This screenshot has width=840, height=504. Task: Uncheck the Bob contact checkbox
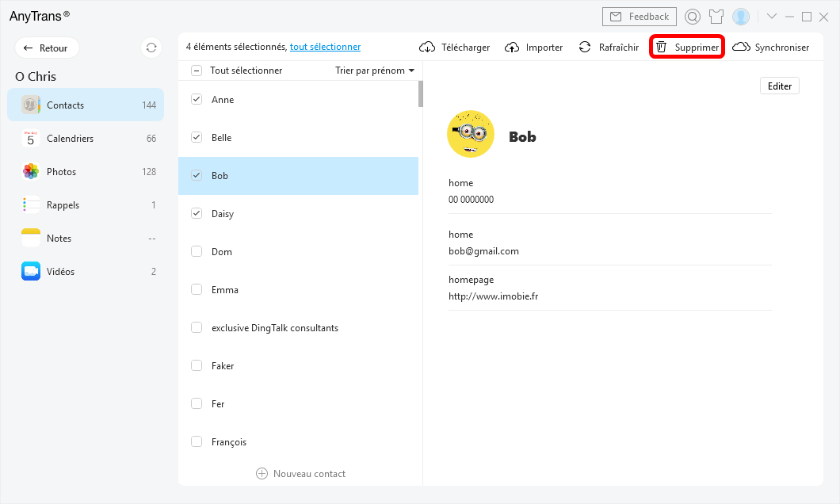tap(197, 175)
